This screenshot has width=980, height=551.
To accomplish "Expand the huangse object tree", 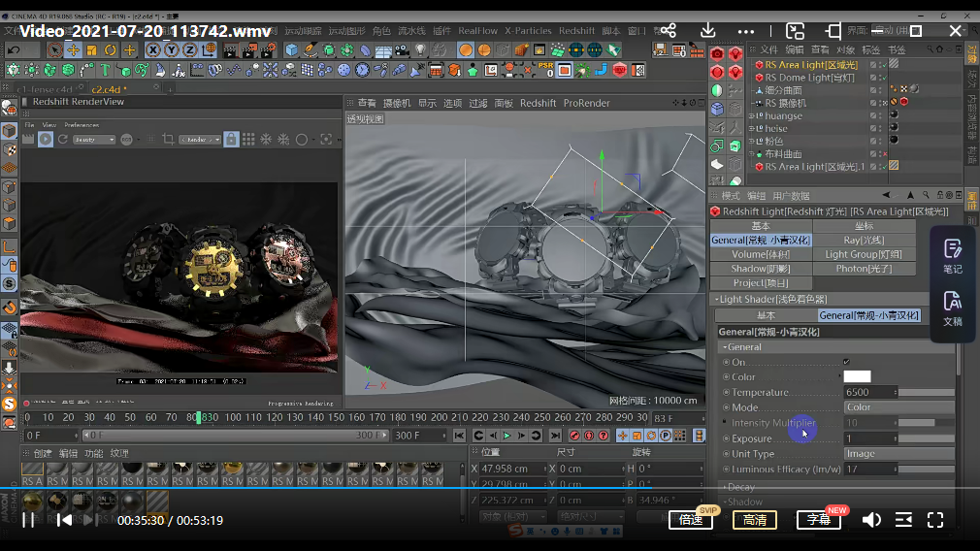I will pyautogui.click(x=751, y=115).
